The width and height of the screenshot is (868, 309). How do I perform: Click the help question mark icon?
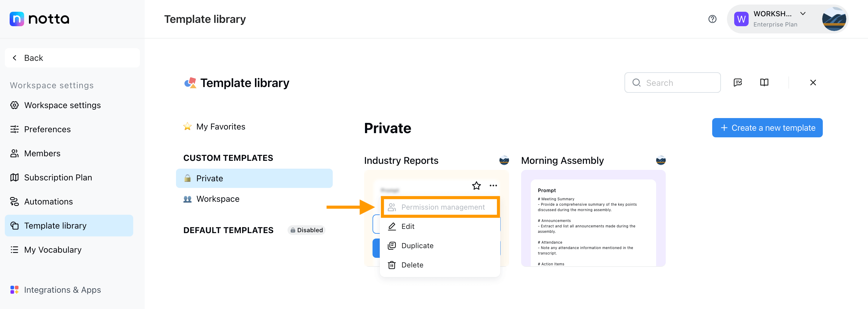click(x=712, y=19)
